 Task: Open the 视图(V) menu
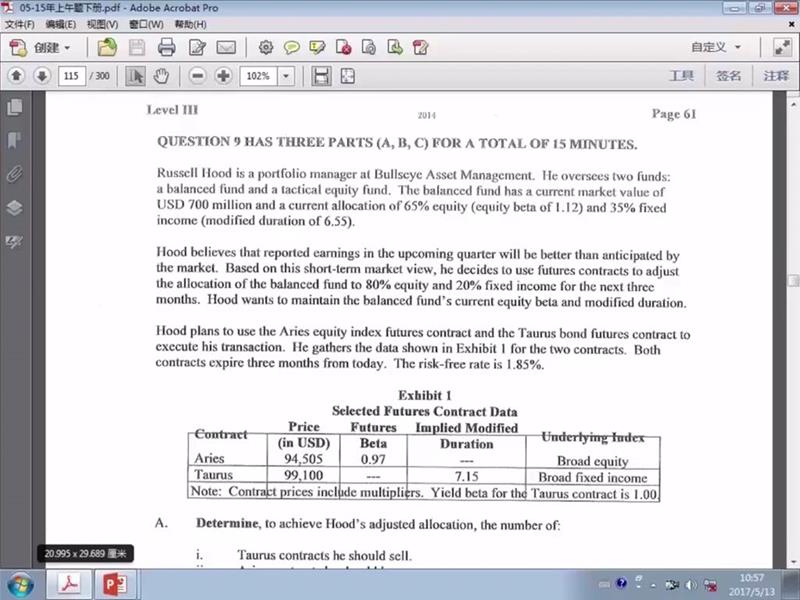coord(103,24)
